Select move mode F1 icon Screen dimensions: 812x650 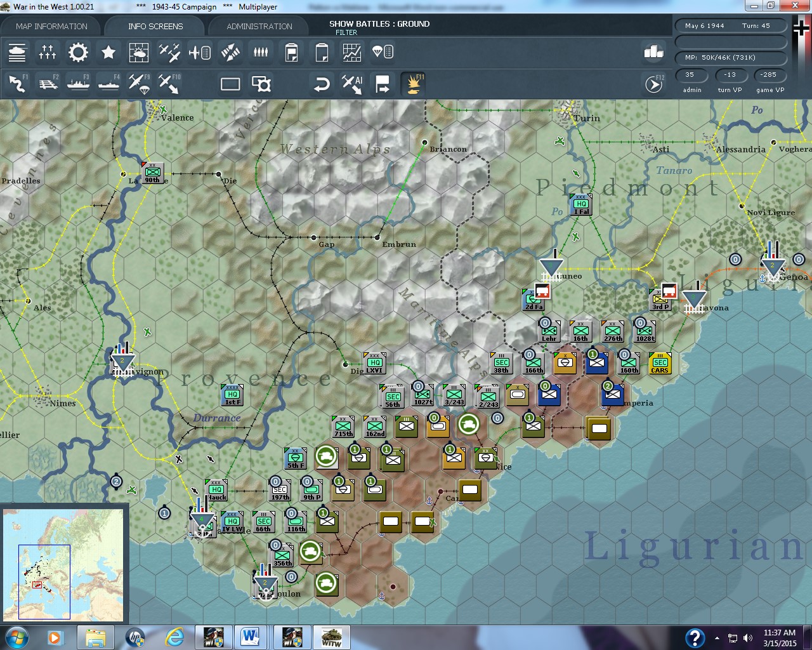pos(17,83)
